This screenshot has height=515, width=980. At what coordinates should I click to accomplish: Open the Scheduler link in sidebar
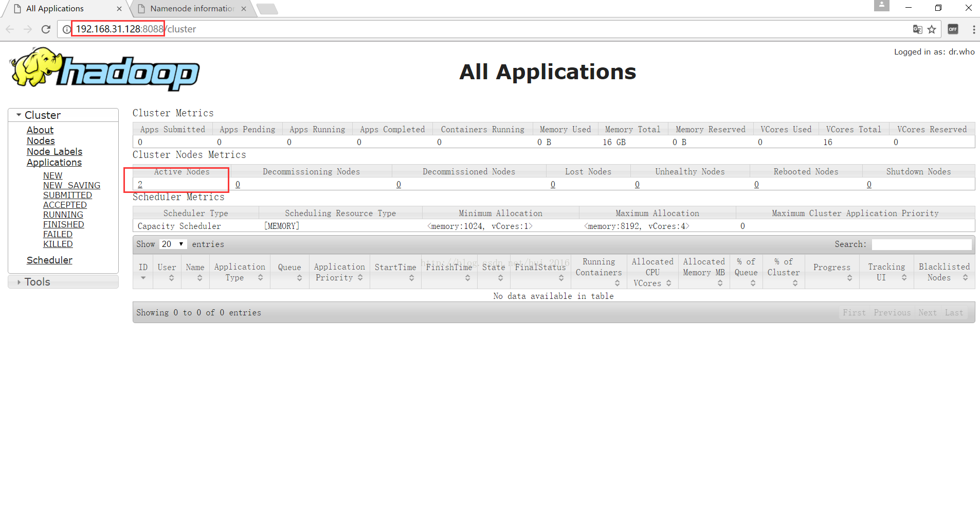pos(49,260)
